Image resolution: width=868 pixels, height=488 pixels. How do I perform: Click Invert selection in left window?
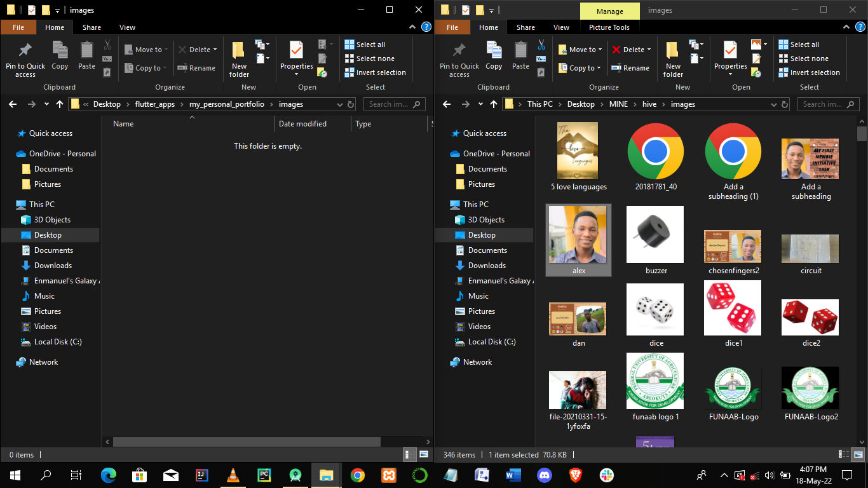coord(376,72)
